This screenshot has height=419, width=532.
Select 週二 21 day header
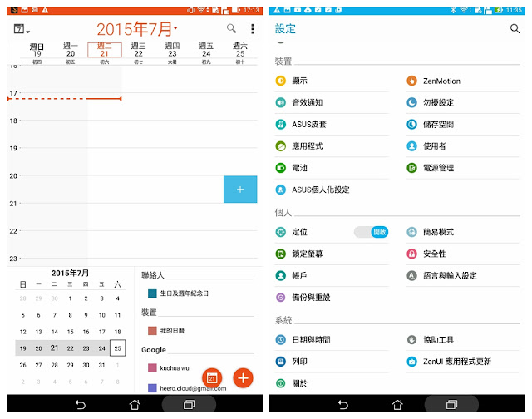coord(105,50)
